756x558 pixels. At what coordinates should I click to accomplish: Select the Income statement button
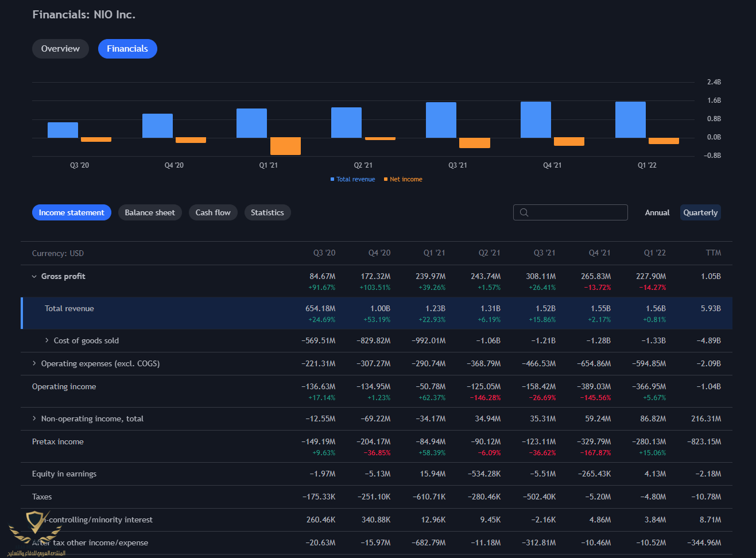(72, 212)
